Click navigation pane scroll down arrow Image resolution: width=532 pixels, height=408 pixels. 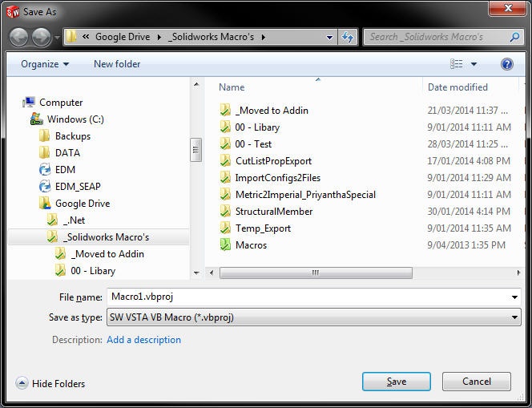point(196,273)
